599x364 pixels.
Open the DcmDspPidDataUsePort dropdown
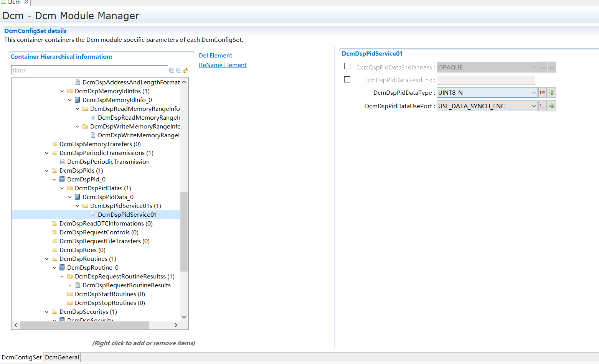533,106
